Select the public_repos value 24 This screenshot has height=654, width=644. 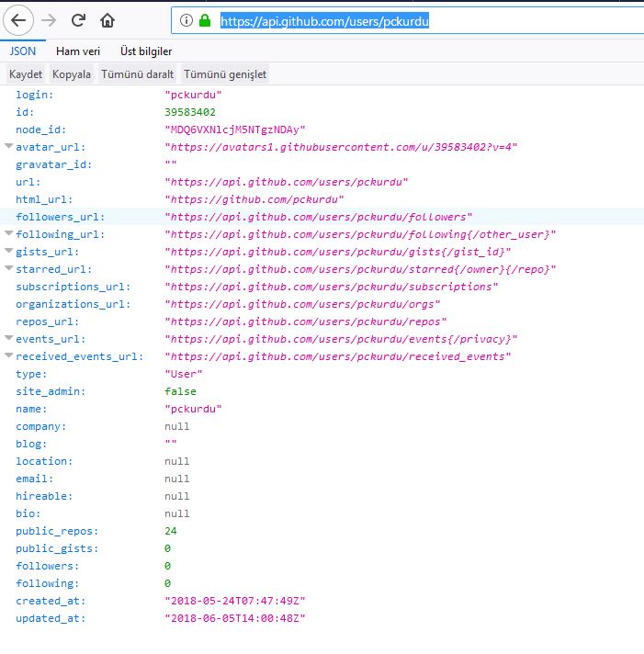(x=171, y=531)
